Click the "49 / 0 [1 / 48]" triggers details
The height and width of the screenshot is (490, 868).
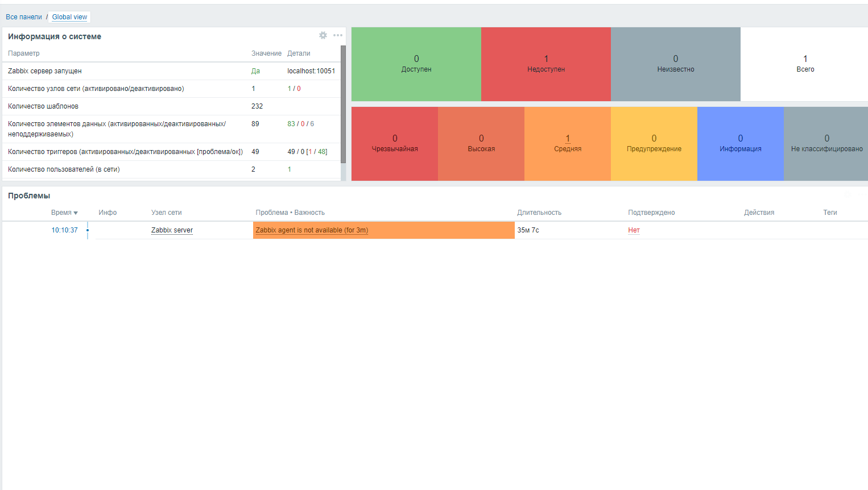tap(307, 152)
